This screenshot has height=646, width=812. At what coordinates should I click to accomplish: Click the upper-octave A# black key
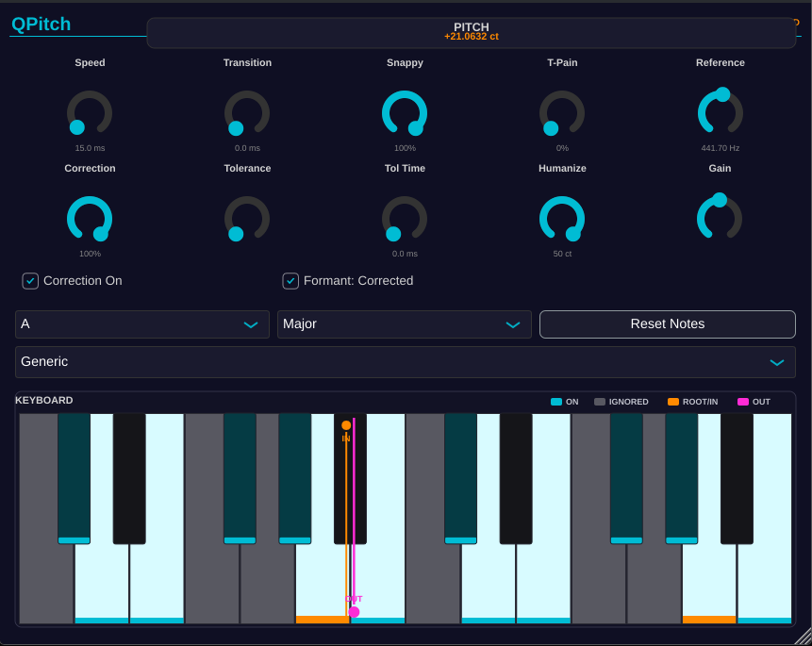(737, 478)
